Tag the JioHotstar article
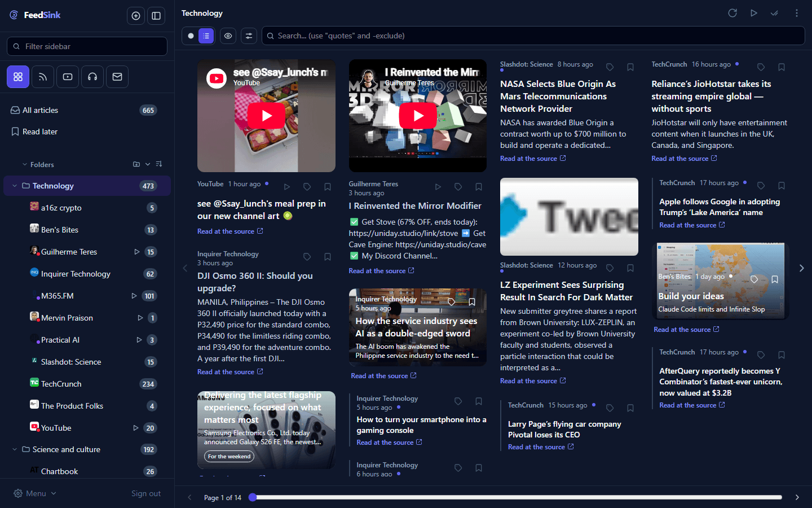 (761, 67)
